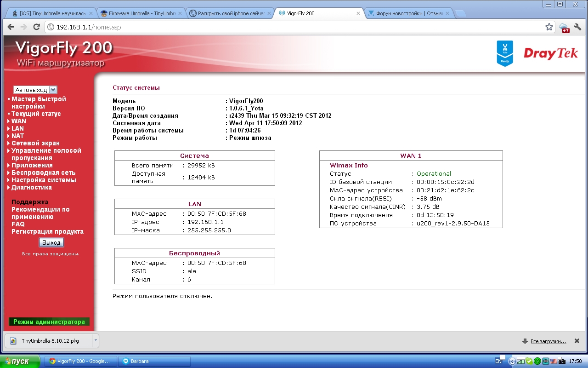Close the Firmware Umbrella tab
The width and height of the screenshot is (588, 368).
[x=179, y=14]
